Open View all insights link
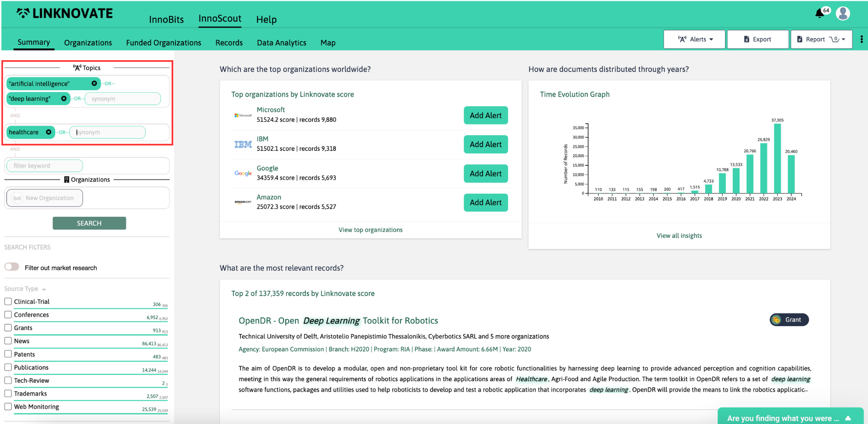 [x=679, y=236]
